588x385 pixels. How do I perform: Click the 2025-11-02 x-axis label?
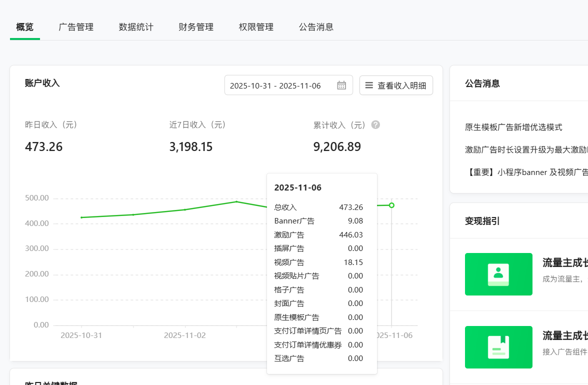pos(185,335)
